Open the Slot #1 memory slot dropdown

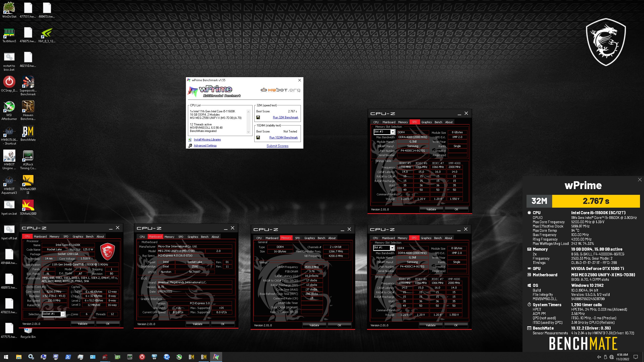[x=392, y=248]
